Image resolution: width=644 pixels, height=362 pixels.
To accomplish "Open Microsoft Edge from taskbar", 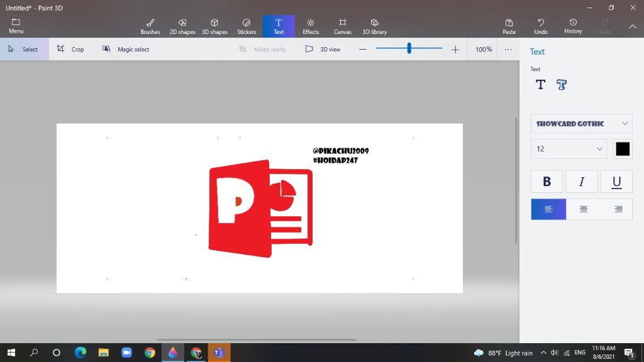I will [80, 353].
